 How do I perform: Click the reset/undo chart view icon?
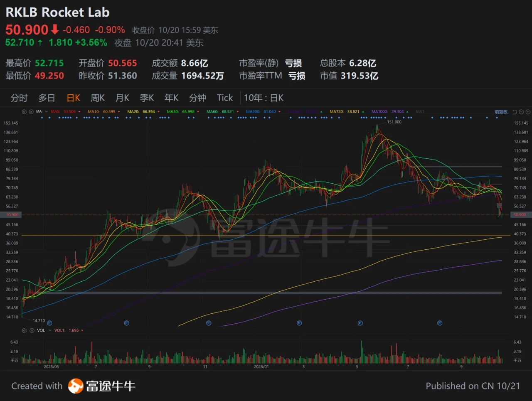(x=515, y=112)
